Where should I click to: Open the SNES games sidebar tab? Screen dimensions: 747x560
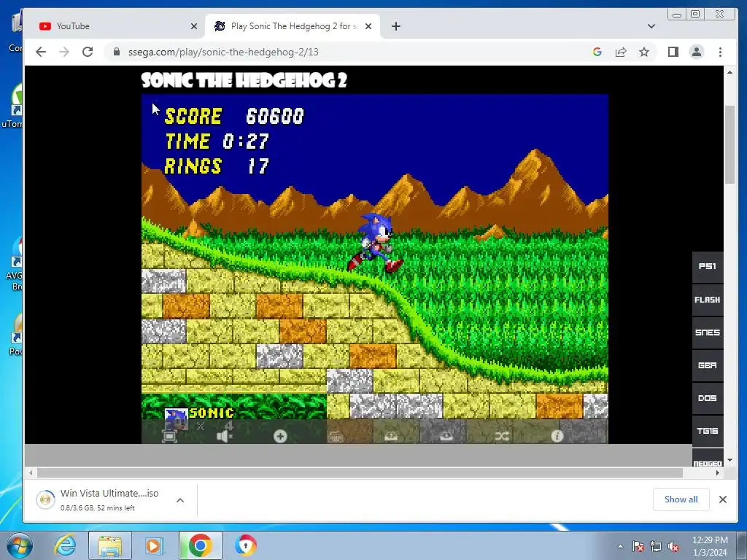coord(708,332)
